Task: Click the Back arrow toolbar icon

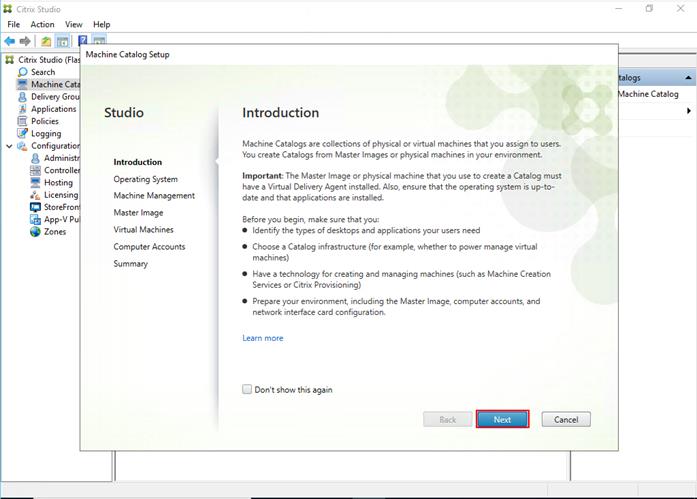Action: click(x=9, y=41)
